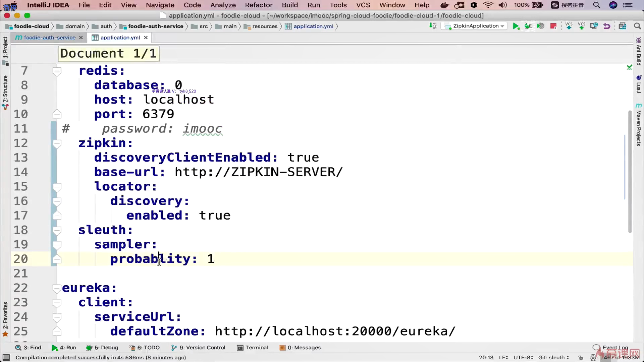Run the ZipkinApplication configuration
This screenshot has height=362, width=644.
tap(516, 26)
